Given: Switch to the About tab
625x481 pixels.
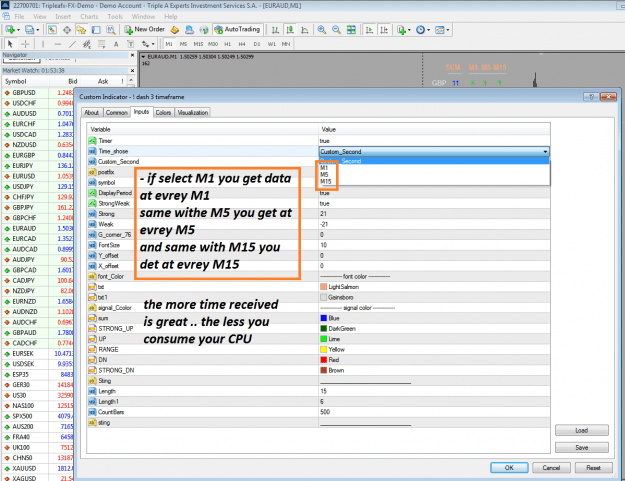Looking at the screenshot, I should (x=92, y=113).
